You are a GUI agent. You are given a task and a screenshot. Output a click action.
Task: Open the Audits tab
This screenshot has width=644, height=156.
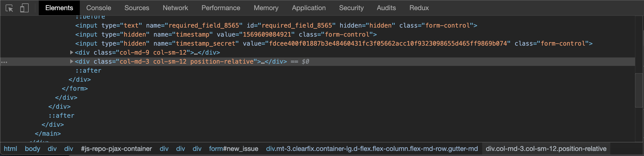point(386,8)
